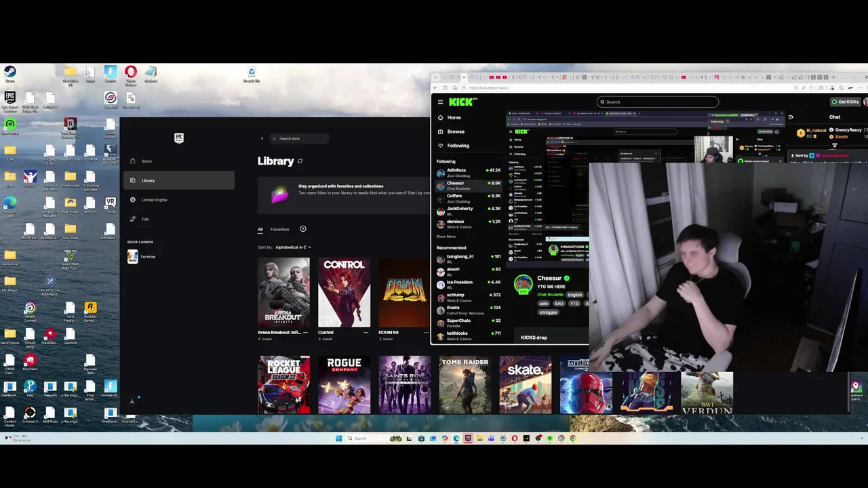The height and width of the screenshot is (488, 868).
Task: Open SuperCholo recommended channel
Action: (469, 322)
